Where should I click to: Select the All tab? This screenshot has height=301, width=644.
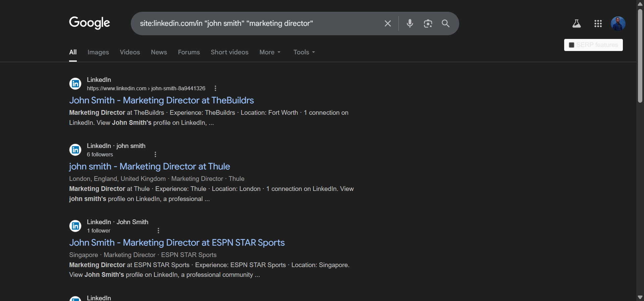73,52
